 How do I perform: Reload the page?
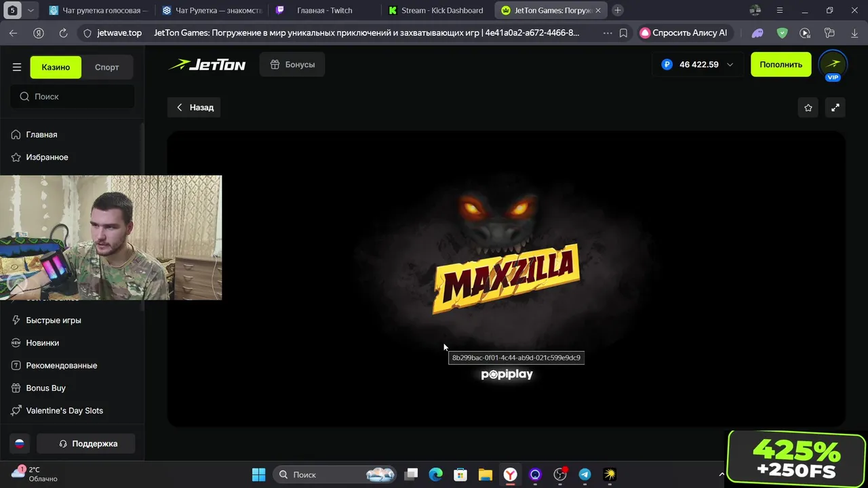[63, 33]
